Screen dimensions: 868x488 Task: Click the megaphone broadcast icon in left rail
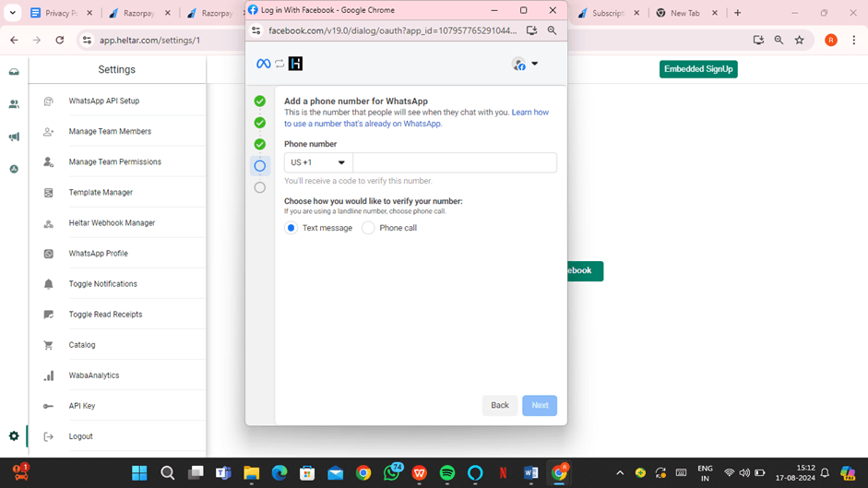[x=14, y=137]
